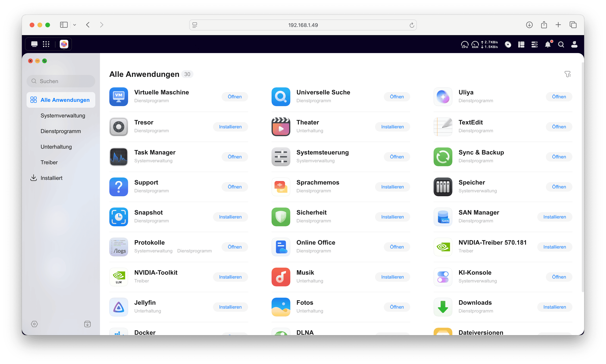This screenshot has height=364, width=606.
Task: Open App Center settings hexagon icon
Action: click(34, 324)
